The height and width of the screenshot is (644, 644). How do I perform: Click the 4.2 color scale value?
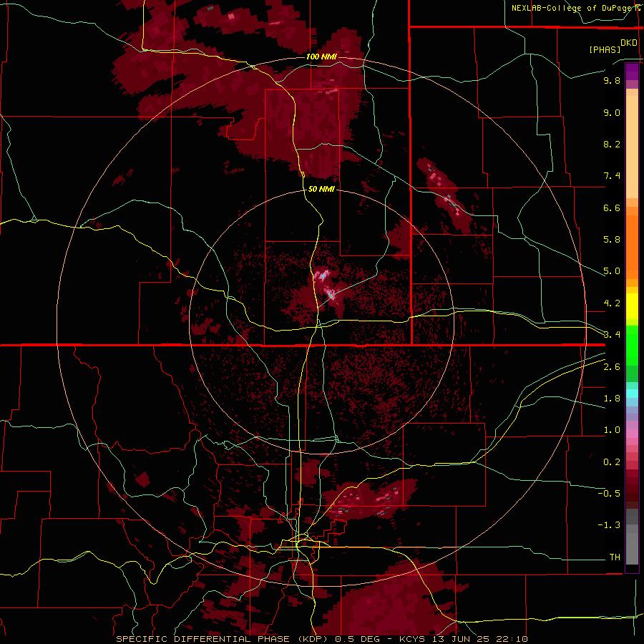click(612, 303)
